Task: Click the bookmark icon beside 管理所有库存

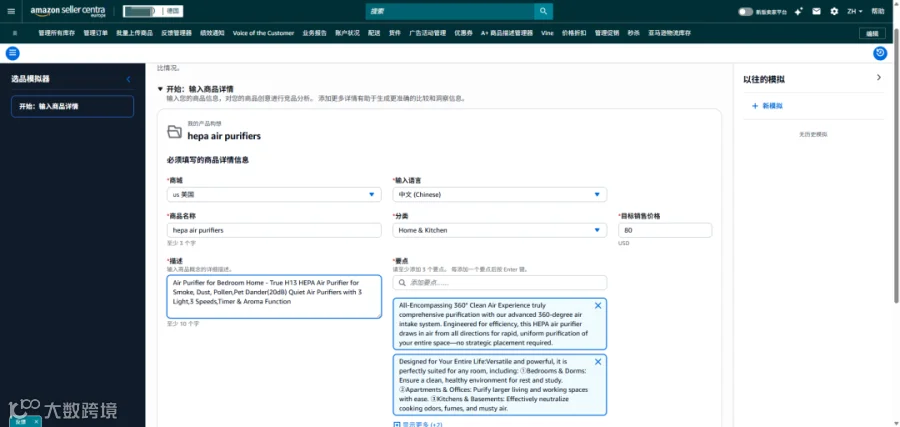Action: [x=15, y=33]
